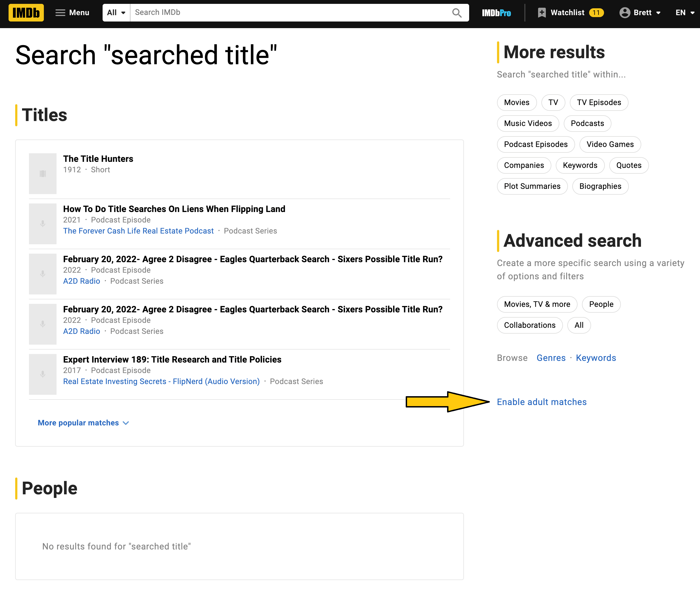This screenshot has width=700, height=590.
Task: Click Enable adult matches link
Action: coord(541,402)
